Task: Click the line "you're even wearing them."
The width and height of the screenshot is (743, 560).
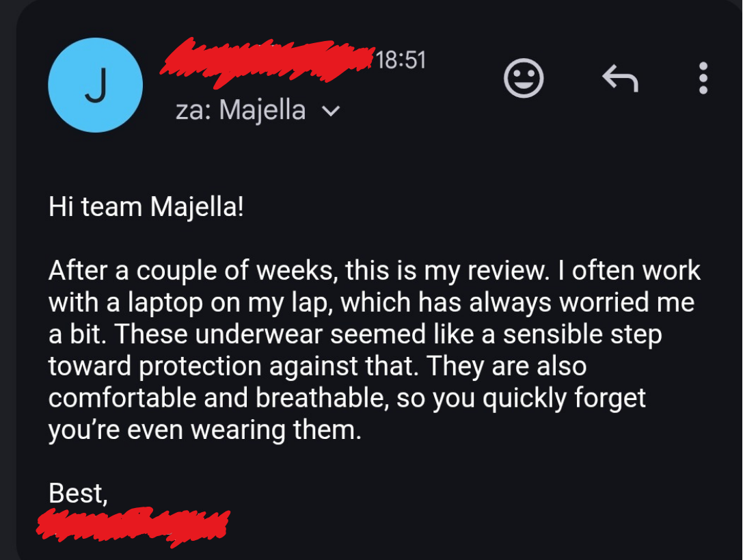Action: tap(204, 430)
